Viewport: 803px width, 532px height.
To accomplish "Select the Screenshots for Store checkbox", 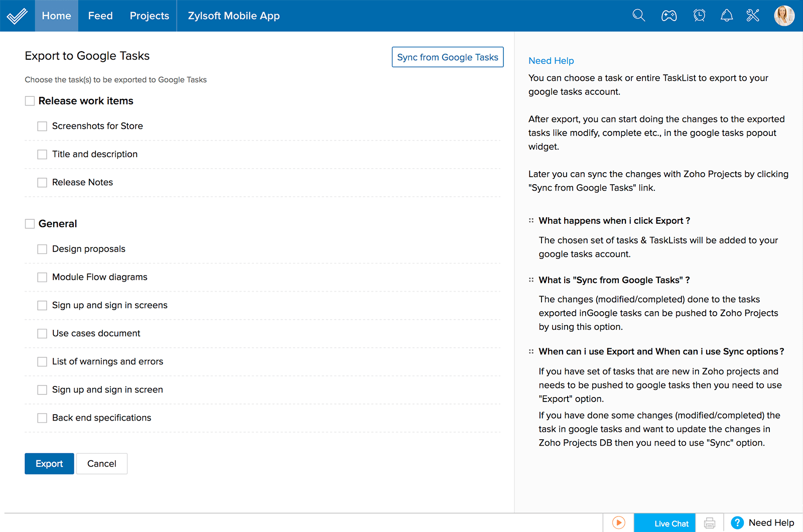I will [42, 126].
